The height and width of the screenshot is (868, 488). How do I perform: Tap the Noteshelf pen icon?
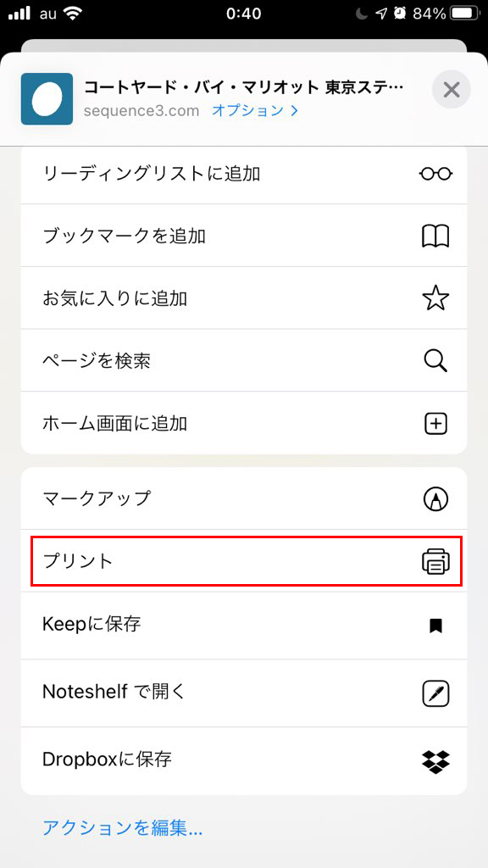435,693
